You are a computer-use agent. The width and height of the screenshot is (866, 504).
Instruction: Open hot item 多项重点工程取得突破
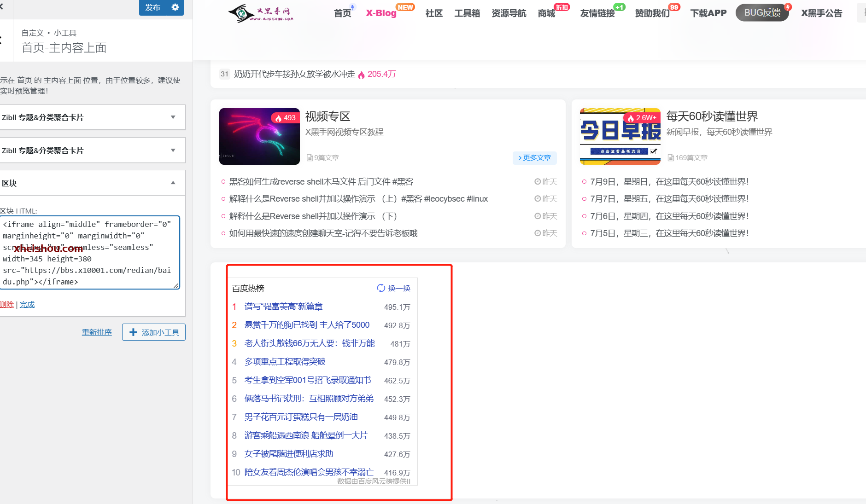click(x=285, y=362)
